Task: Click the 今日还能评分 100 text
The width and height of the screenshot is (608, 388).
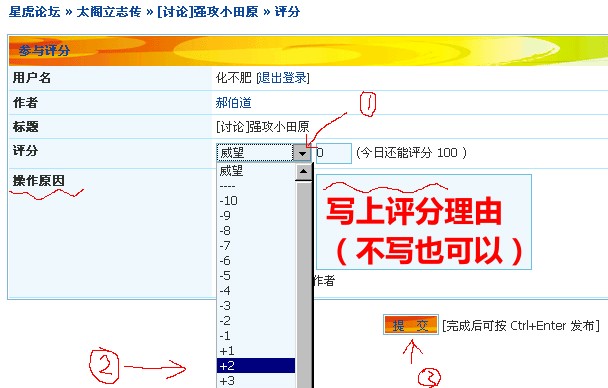Action: click(x=411, y=153)
